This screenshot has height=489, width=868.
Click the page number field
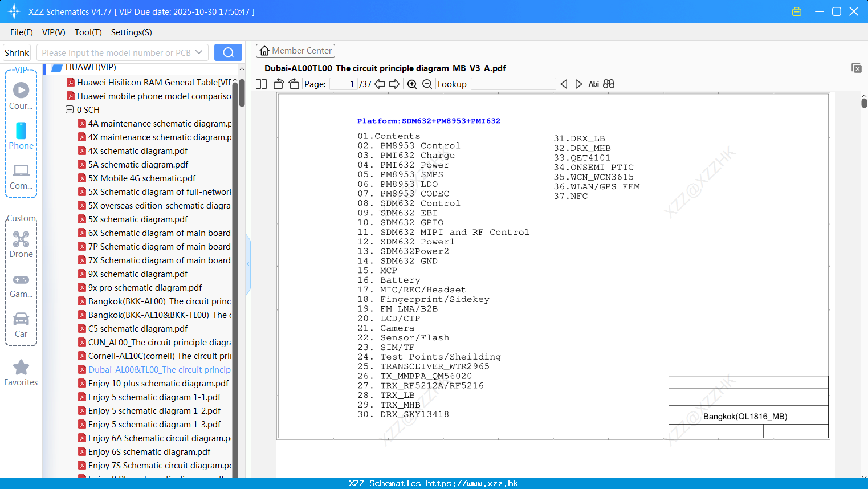(x=344, y=84)
